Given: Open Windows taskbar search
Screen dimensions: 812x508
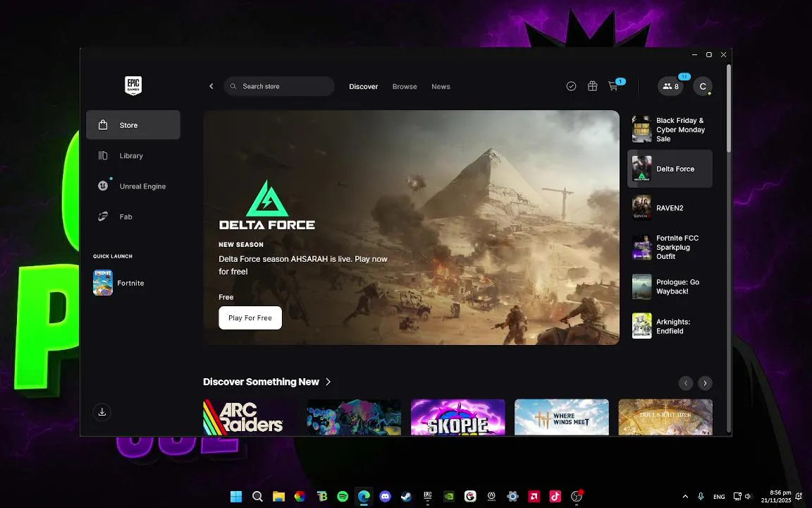Looking at the screenshot, I should pos(257,496).
